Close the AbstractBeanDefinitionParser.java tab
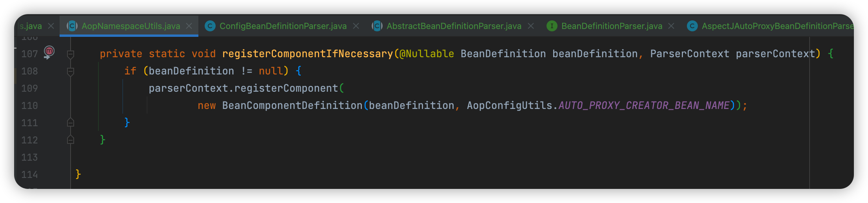This screenshot has height=203, width=868. pos(531,26)
